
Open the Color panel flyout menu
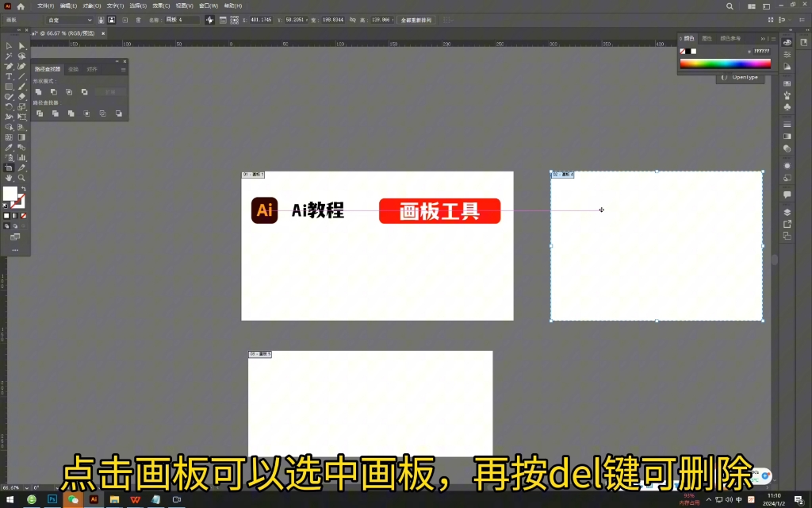coord(774,39)
